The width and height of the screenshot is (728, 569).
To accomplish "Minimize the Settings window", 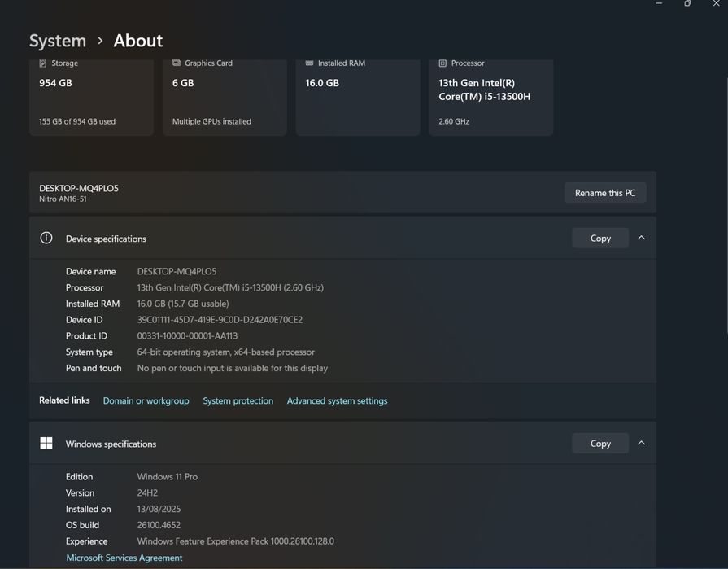I will 659,3.
